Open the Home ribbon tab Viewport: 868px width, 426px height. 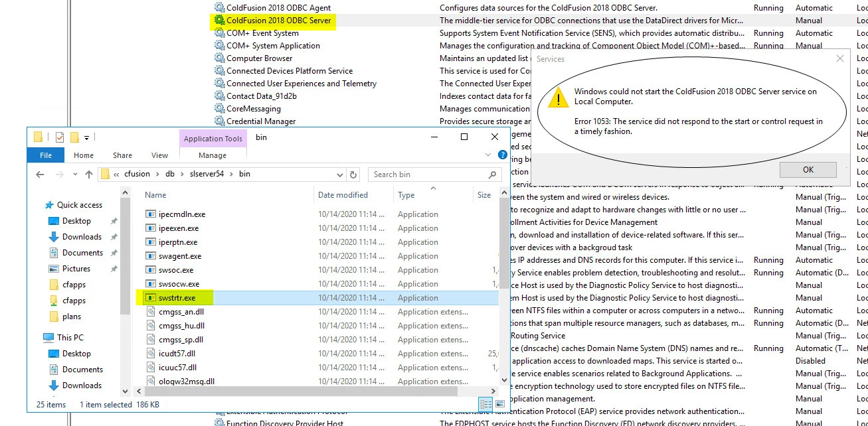pos(84,155)
